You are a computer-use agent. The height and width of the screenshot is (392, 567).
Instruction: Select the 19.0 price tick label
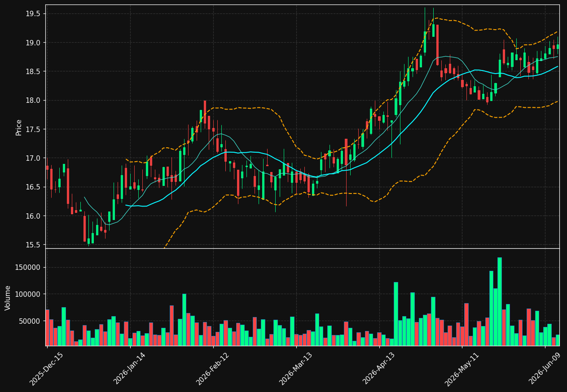click(x=34, y=43)
